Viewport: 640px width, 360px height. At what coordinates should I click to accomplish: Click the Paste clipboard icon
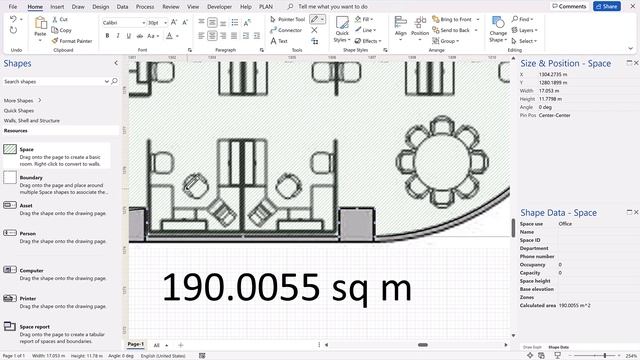[40, 23]
